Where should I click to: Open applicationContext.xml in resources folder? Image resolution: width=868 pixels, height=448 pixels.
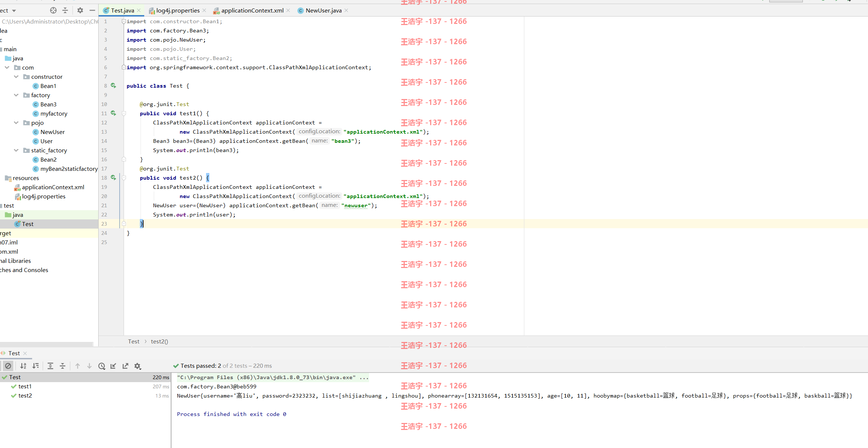coord(49,187)
